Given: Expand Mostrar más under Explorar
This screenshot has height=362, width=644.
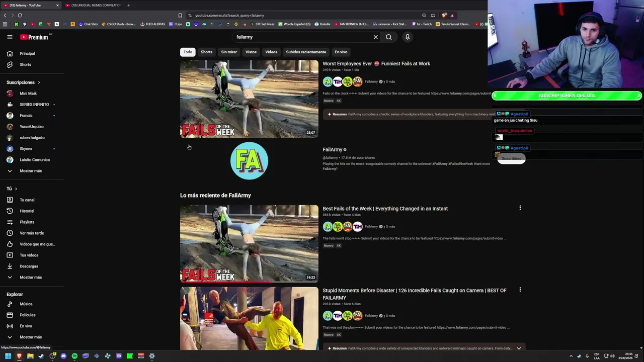Looking at the screenshot, I should pos(32,337).
